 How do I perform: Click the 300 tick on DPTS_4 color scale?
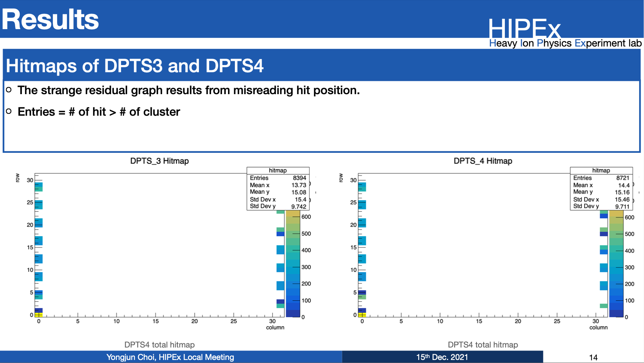click(630, 267)
